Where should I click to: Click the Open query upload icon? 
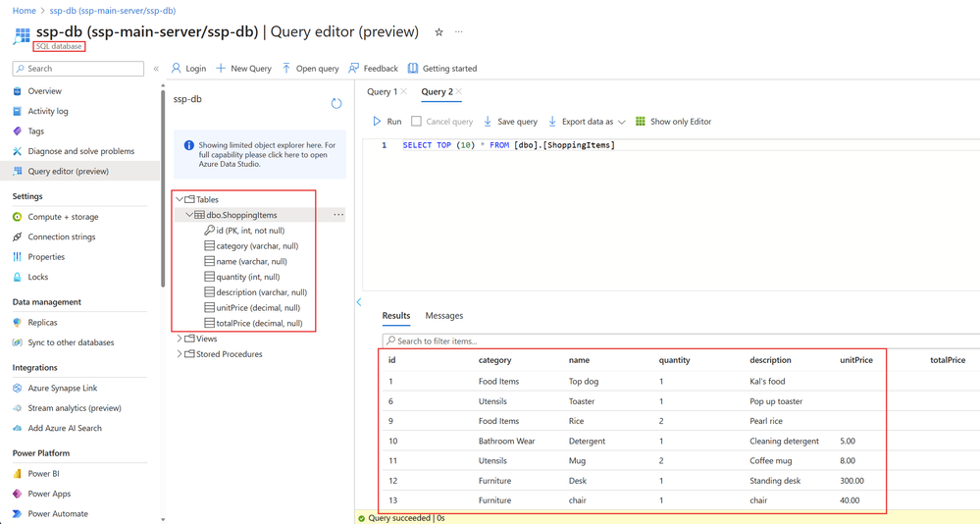[286, 68]
